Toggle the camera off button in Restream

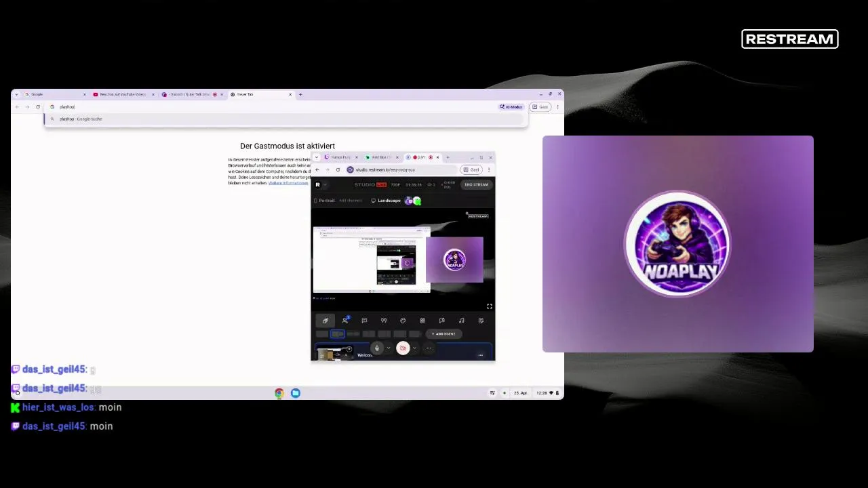tap(403, 348)
